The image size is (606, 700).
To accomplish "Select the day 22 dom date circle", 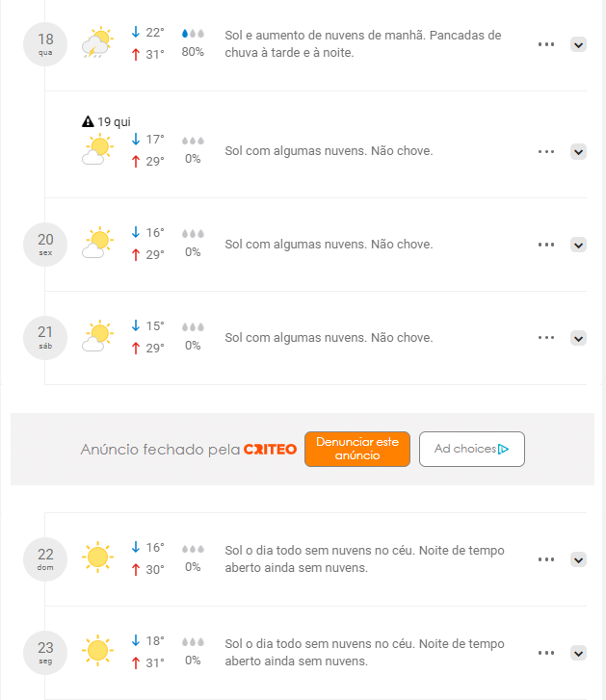I will [45, 559].
